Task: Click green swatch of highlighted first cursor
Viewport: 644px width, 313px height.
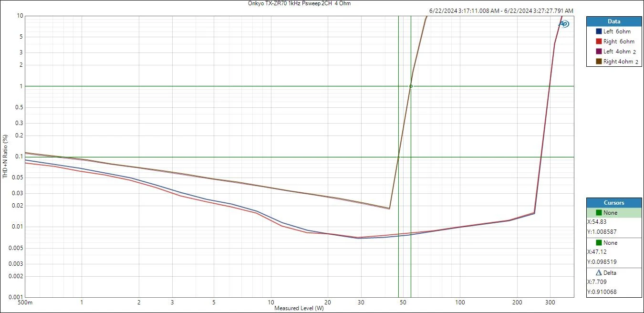Action: coord(599,213)
